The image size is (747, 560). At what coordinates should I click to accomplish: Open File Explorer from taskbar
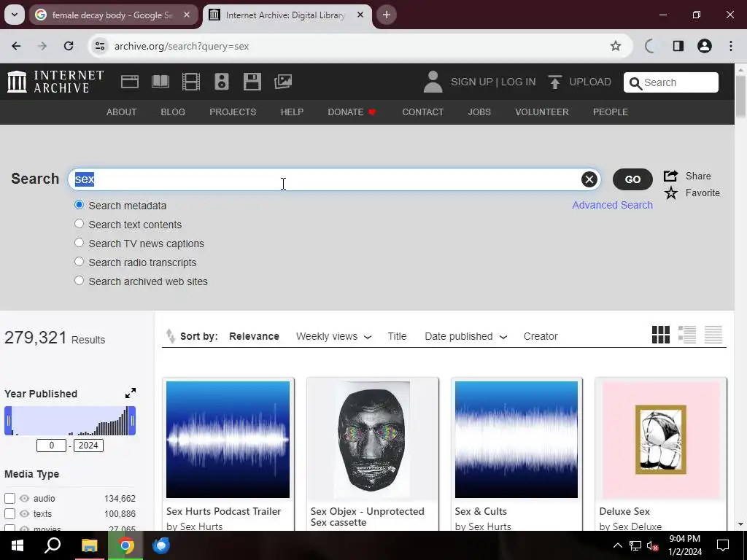(89, 545)
